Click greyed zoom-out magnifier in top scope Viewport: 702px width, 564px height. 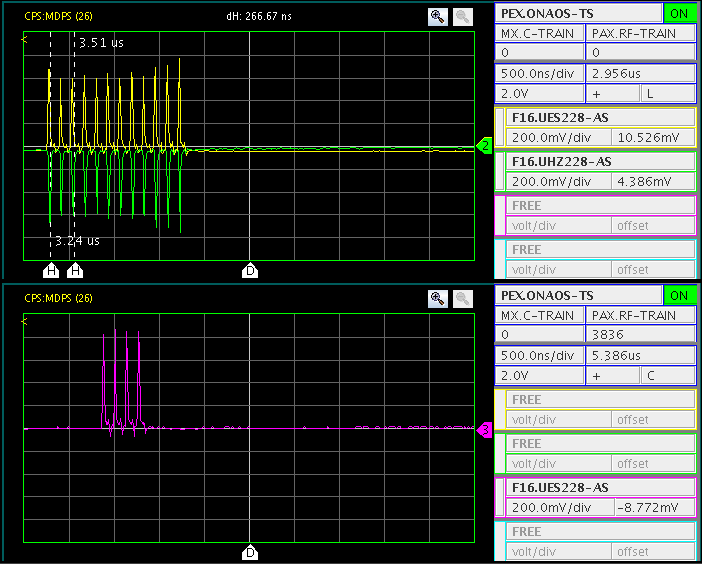click(462, 17)
